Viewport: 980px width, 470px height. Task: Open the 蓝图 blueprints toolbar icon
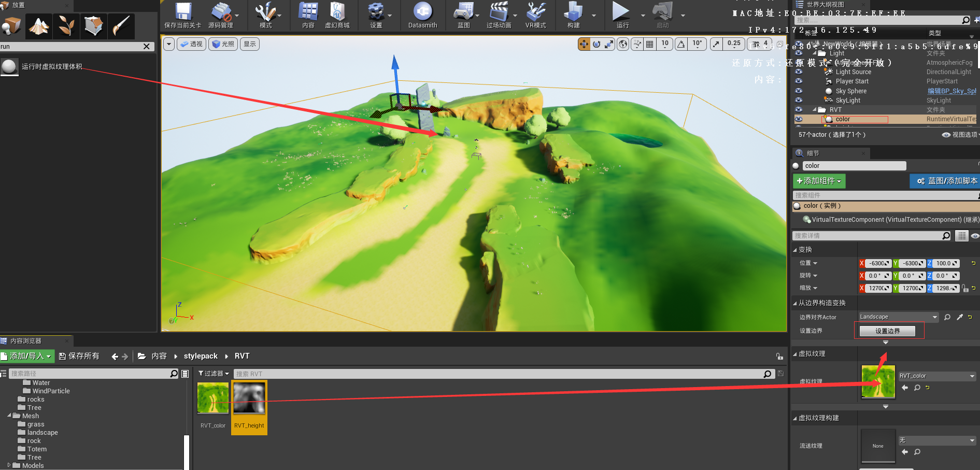pyautogui.click(x=463, y=15)
